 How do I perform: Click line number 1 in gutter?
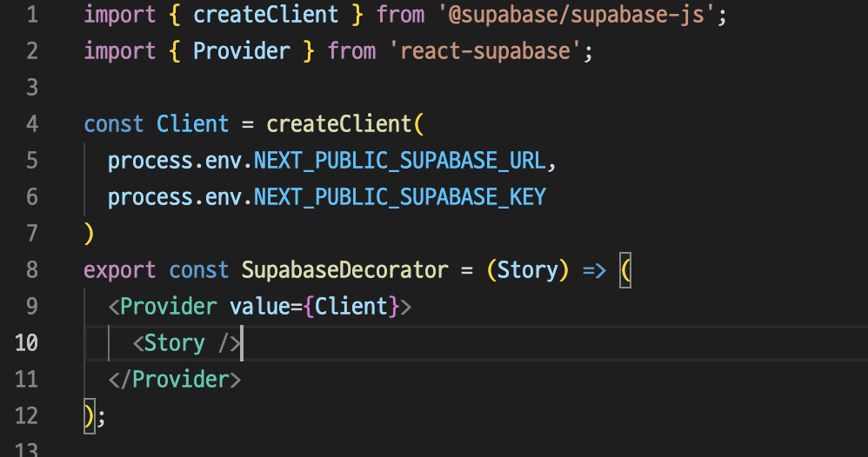click(33, 15)
